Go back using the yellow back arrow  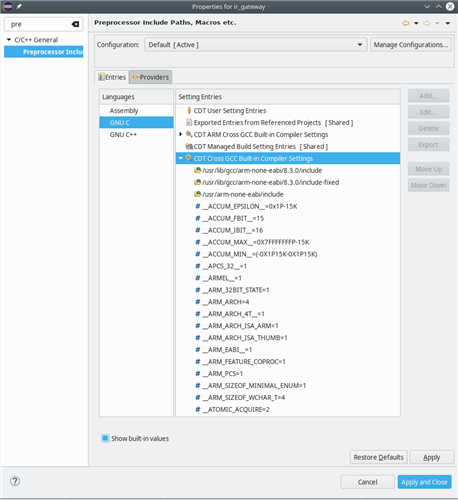click(406, 23)
